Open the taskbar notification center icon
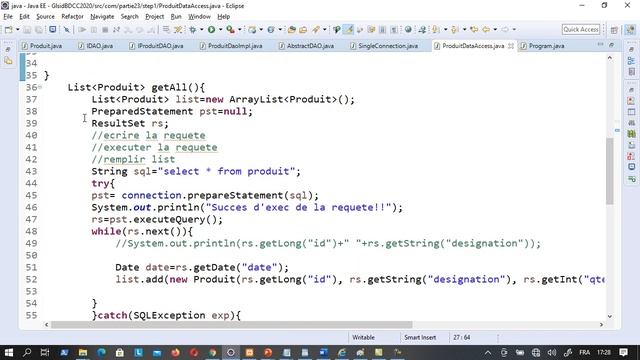640x360 pixels. (623, 352)
